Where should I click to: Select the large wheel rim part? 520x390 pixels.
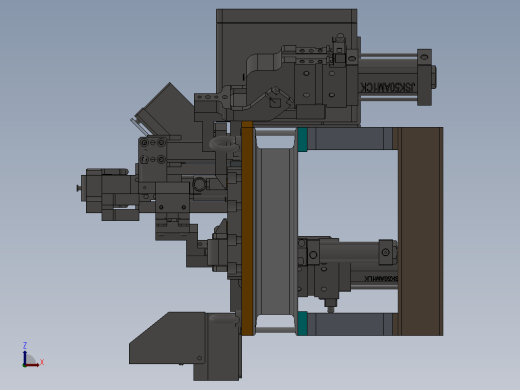coord(275,231)
